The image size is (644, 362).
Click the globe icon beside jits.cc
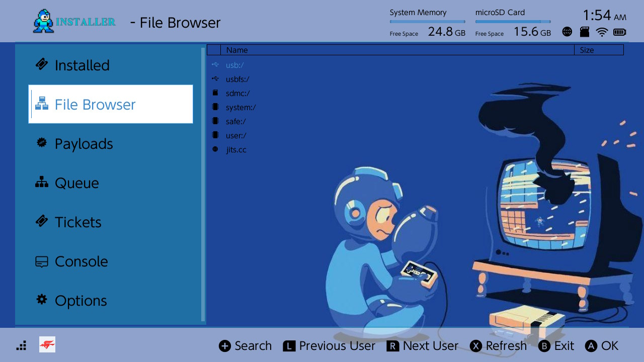coord(215,149)
